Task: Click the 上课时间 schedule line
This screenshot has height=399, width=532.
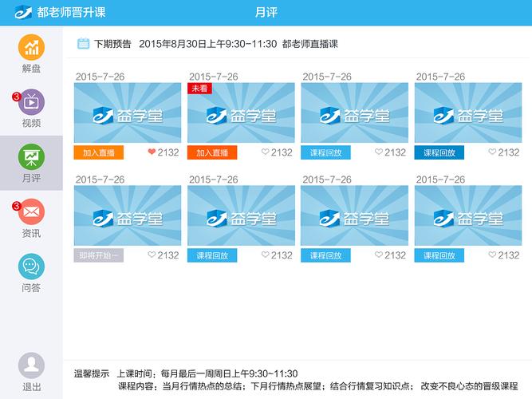Action: (x=207, y=373)
